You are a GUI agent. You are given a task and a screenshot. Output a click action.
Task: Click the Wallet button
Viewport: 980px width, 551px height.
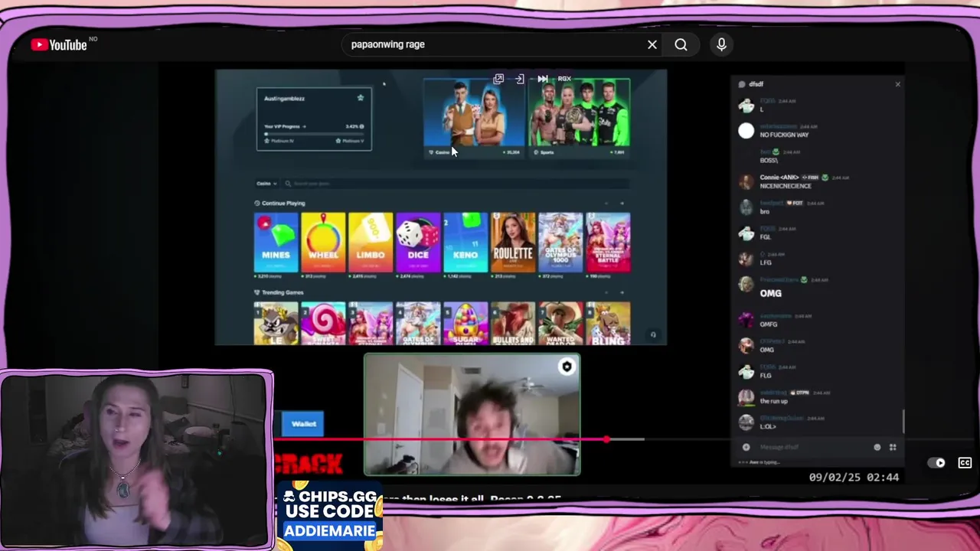point(304,424)
